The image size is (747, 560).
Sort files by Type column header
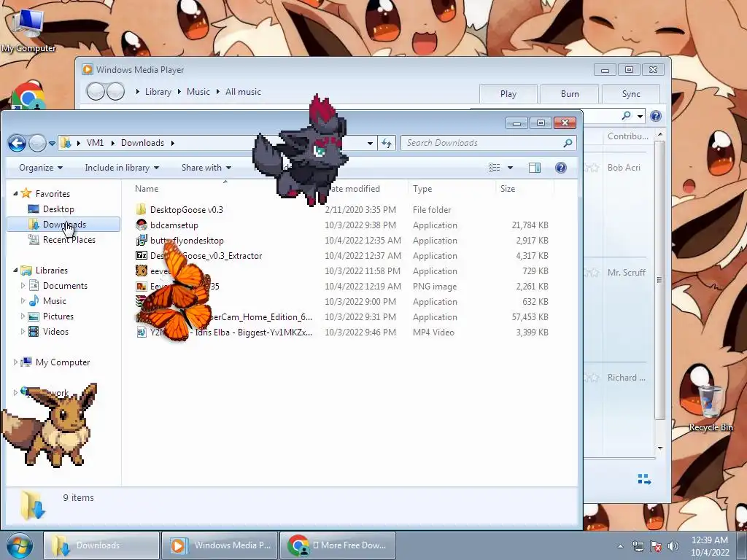coord(422,189)
